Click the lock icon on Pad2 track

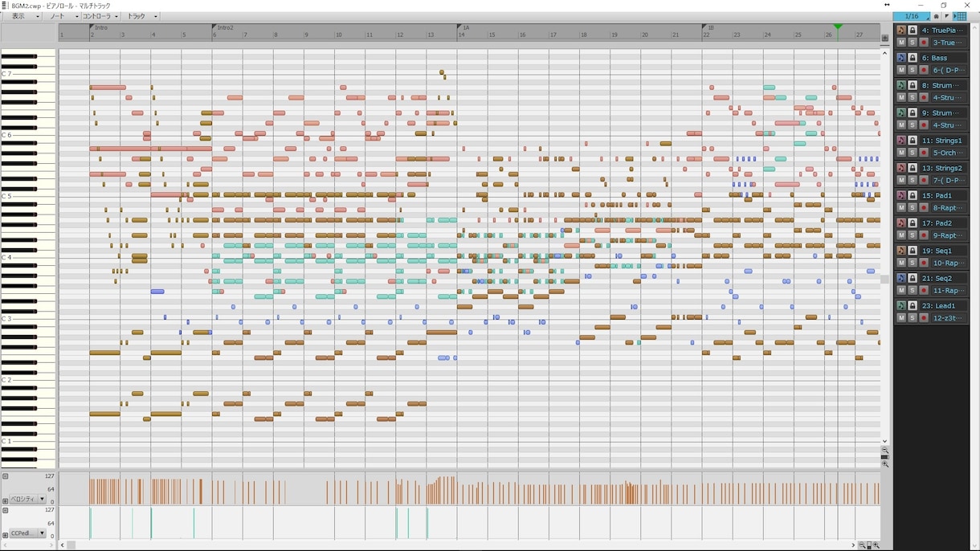point(913,223)
